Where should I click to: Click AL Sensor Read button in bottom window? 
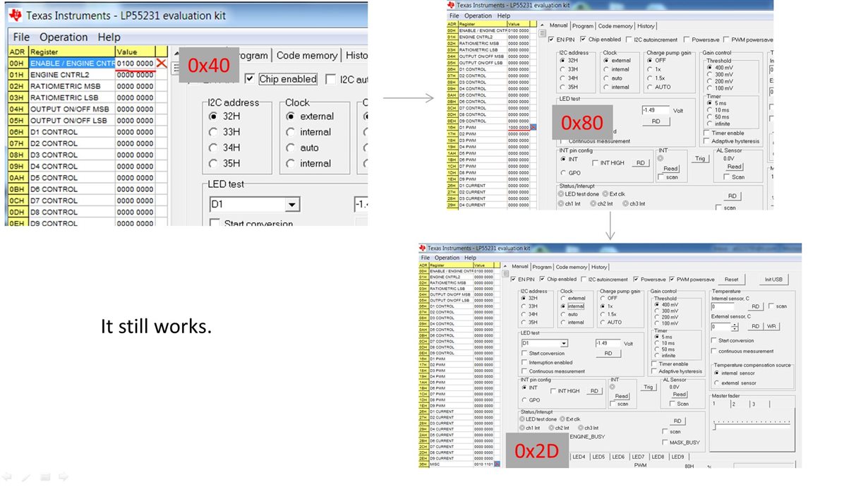(680, 395)
